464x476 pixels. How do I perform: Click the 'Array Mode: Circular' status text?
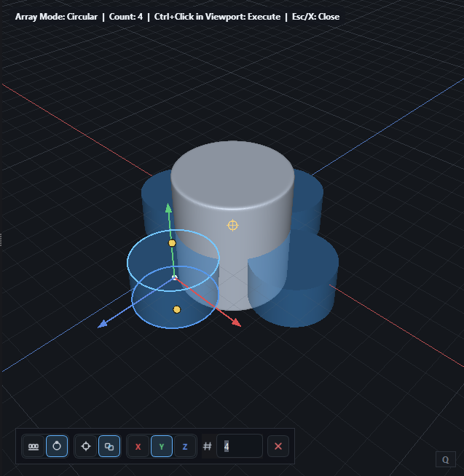point(56,17)
